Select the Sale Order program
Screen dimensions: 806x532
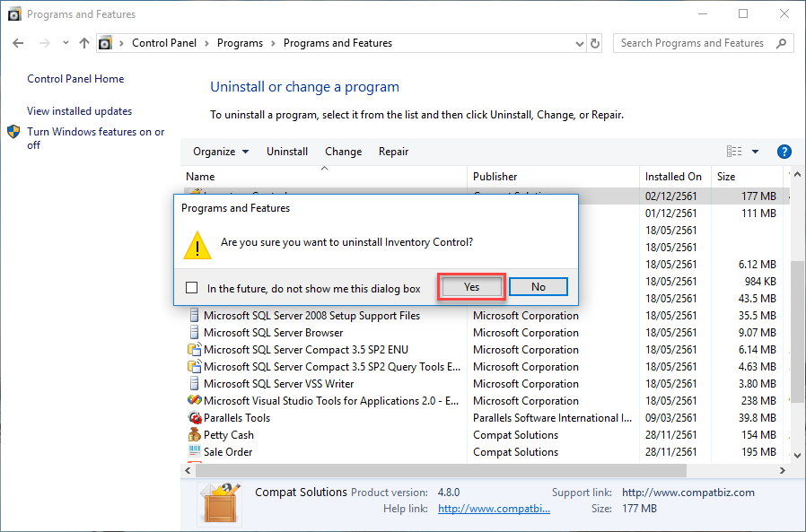486,452
